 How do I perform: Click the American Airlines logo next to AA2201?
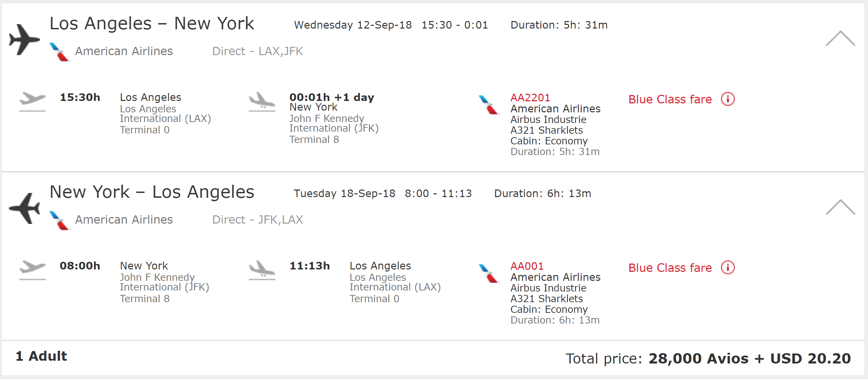click(489, 105)
